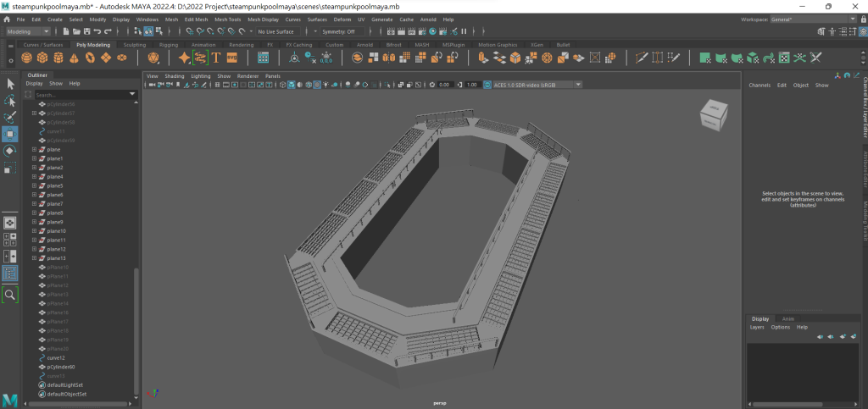The width and height of the screenshot is (868, 409).
Task: Switch to single perspective pane layout
Action: coord(10,223)
